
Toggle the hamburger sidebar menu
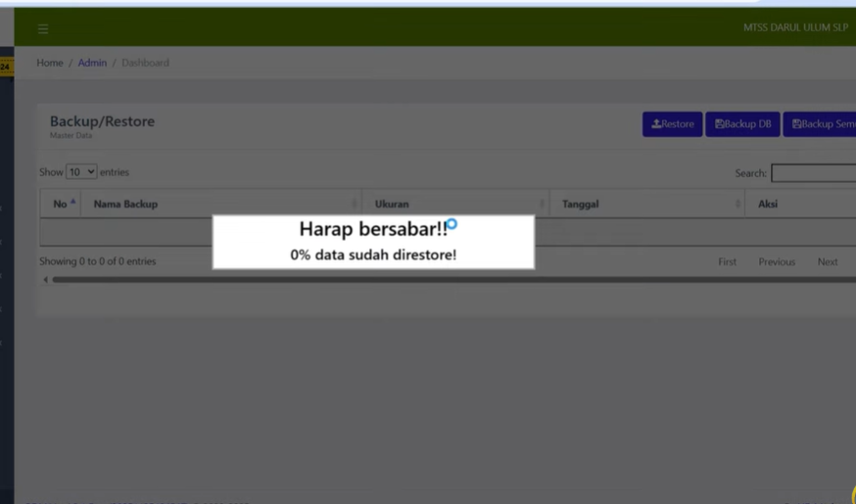43,29
